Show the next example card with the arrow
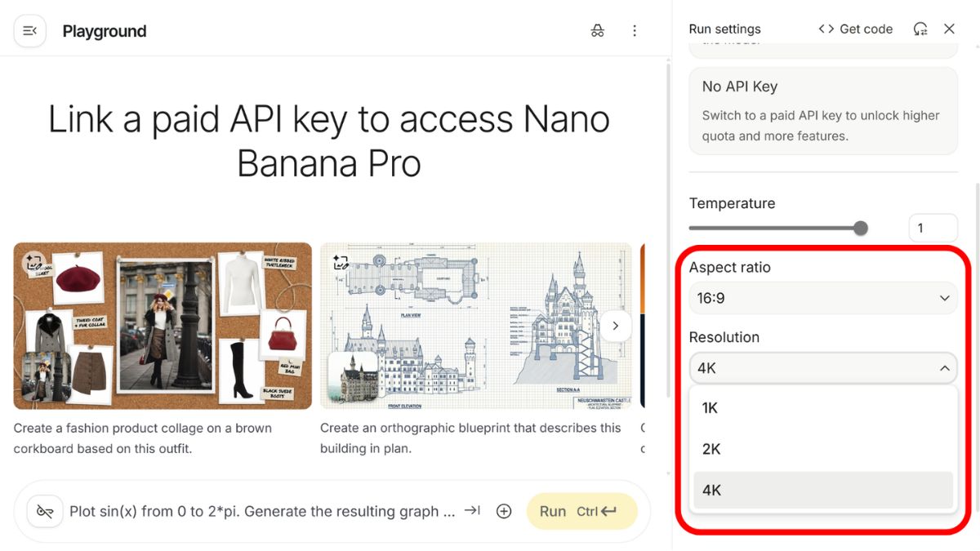Screen dimensions: 980x551 (x=617, y=326)
